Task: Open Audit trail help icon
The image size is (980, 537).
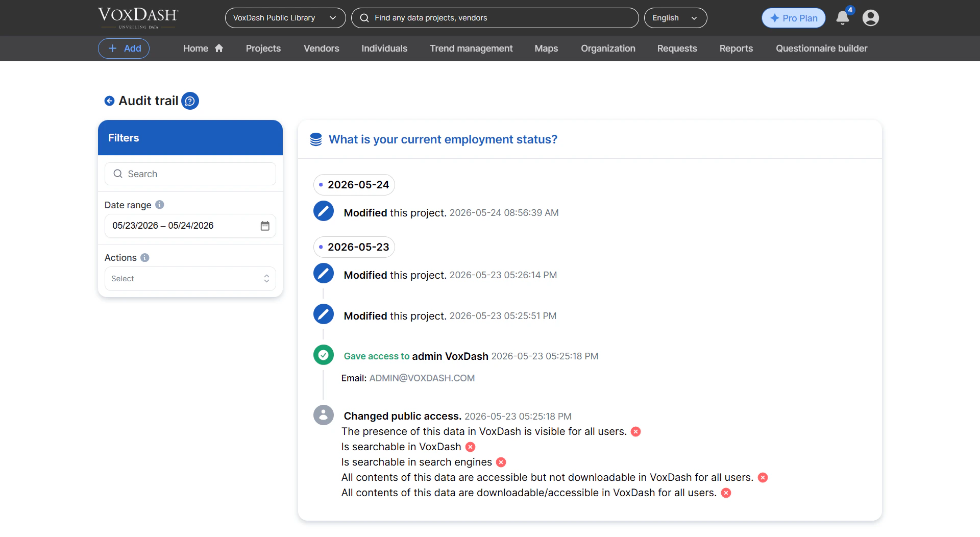Action: [190, 101]
